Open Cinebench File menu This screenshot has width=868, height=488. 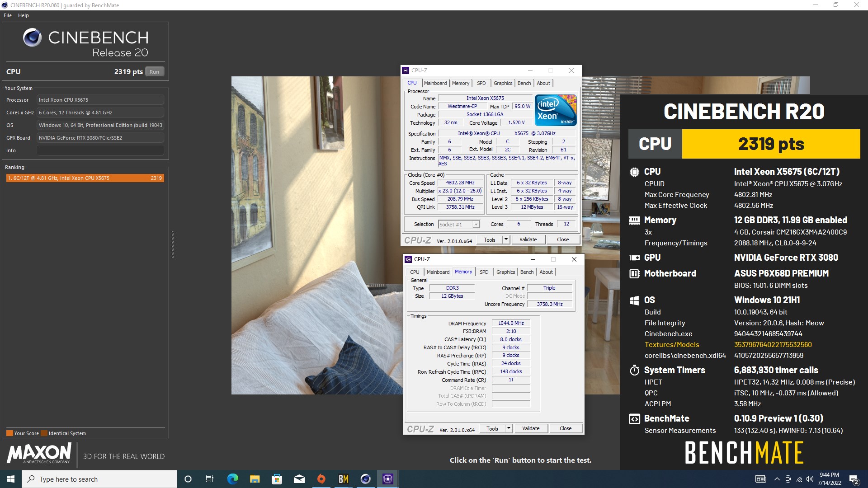tap(8, 15)
